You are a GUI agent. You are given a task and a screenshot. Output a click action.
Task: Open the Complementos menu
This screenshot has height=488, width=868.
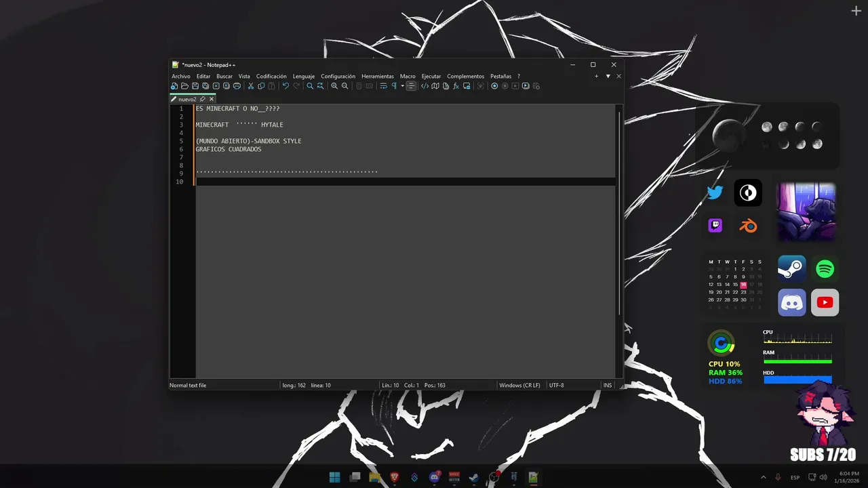tap(466, 77)
